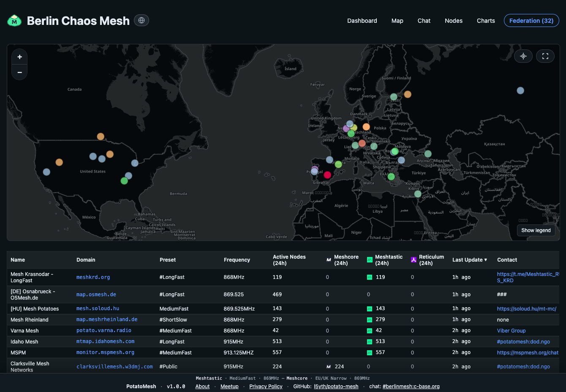Go to the Map page
Image resolution: width=566 pixels, height=392 pixels.
(397, 21)
